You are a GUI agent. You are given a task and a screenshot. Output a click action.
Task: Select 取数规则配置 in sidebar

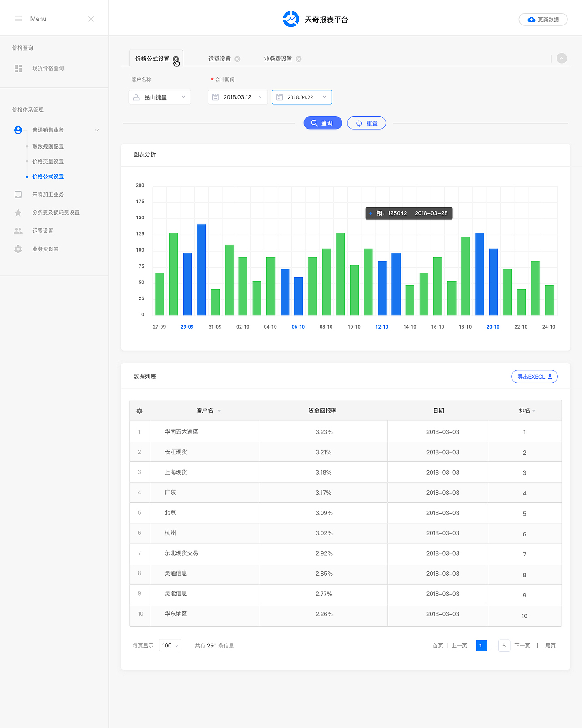(x=48, y=147)
